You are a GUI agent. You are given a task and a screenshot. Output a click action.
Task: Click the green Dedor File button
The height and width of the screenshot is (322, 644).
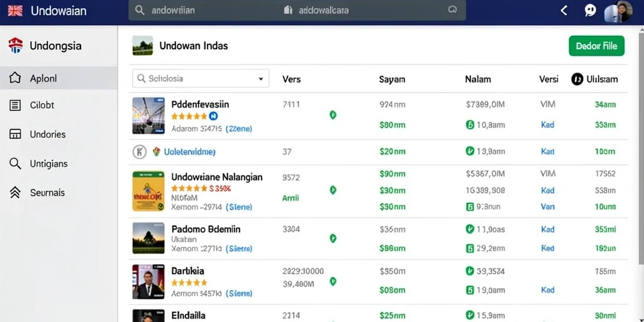[596, 46]
